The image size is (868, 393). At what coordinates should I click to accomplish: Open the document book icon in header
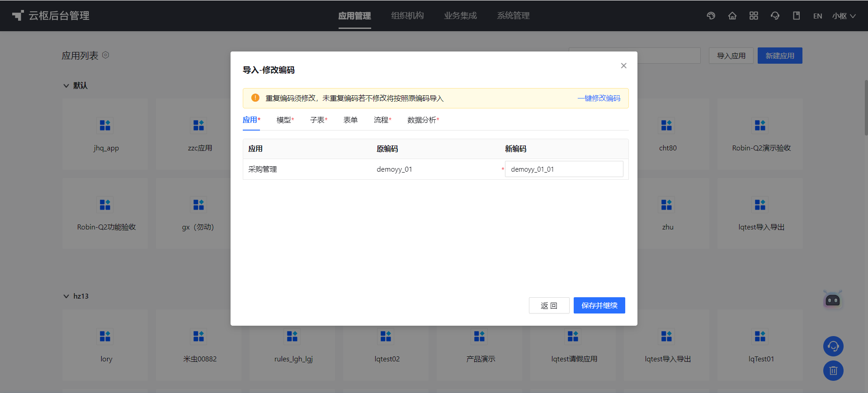[797, 16]
